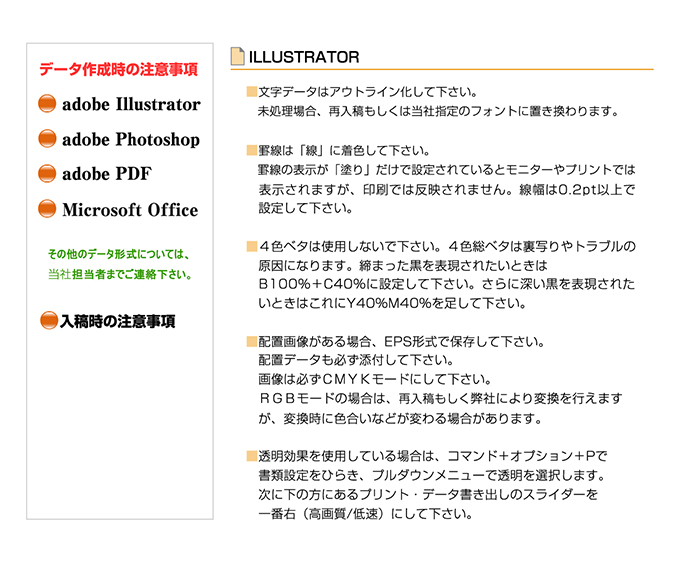Click green text 当社担当者までご連絡下さい。
This screenshot has width=673, height=561.
pyautogui.click(x=120, y=274)
